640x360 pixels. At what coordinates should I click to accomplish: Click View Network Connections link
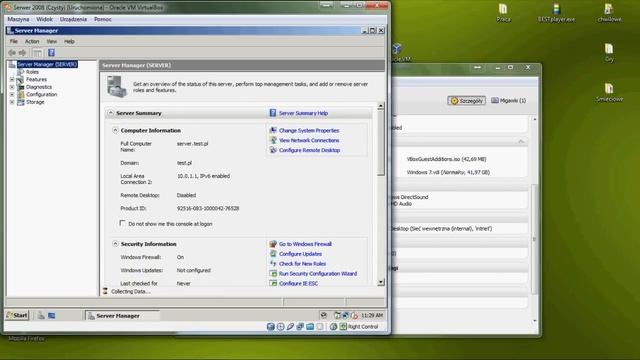tap(309, 140)
